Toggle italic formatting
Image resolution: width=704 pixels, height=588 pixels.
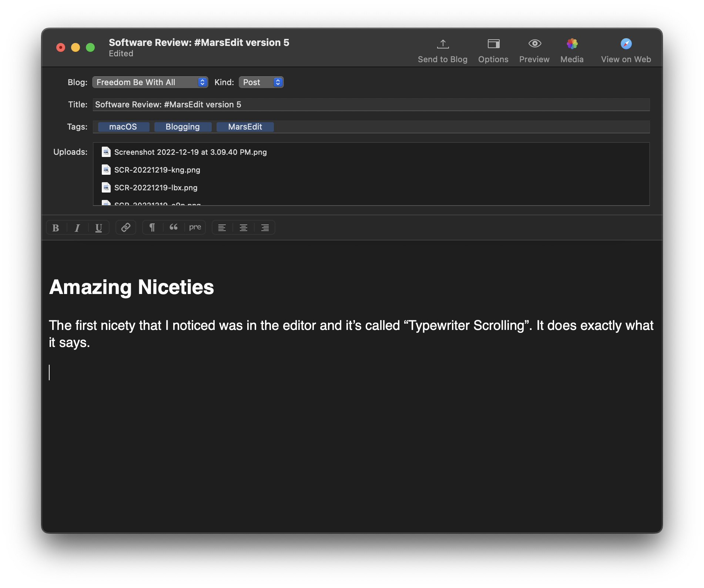click(77, 228)
